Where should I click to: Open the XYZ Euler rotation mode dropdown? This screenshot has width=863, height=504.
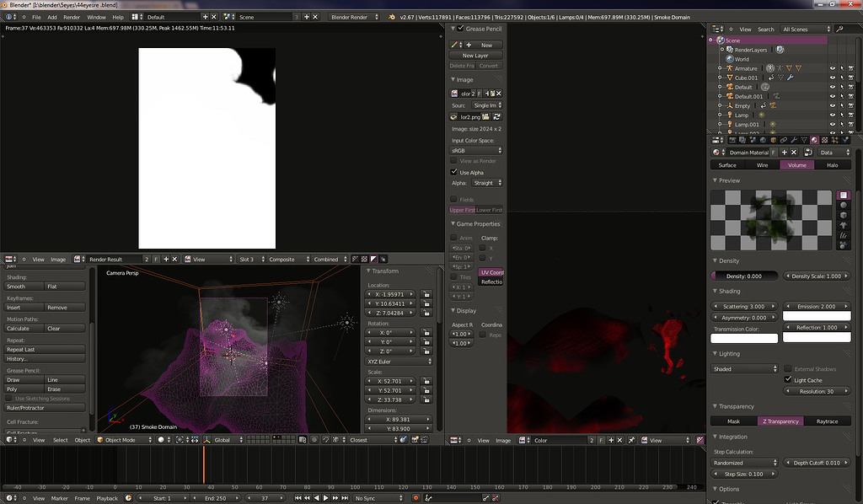[399, 362]
